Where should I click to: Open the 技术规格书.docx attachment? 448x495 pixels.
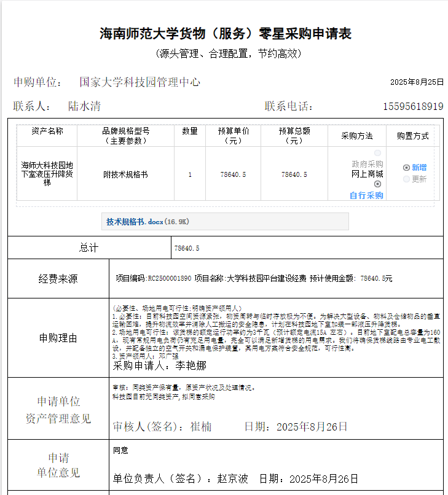pyautogui.click(x=135, y=222)
